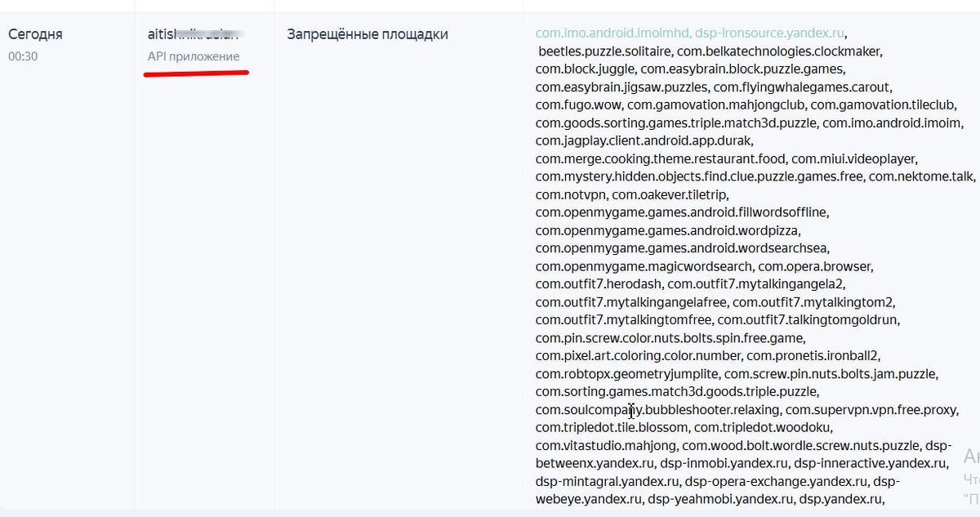The image size is (980, 517).
Task: Select dsp-inmobi.yandex.ru entry
Action: (x=724, y=463)
